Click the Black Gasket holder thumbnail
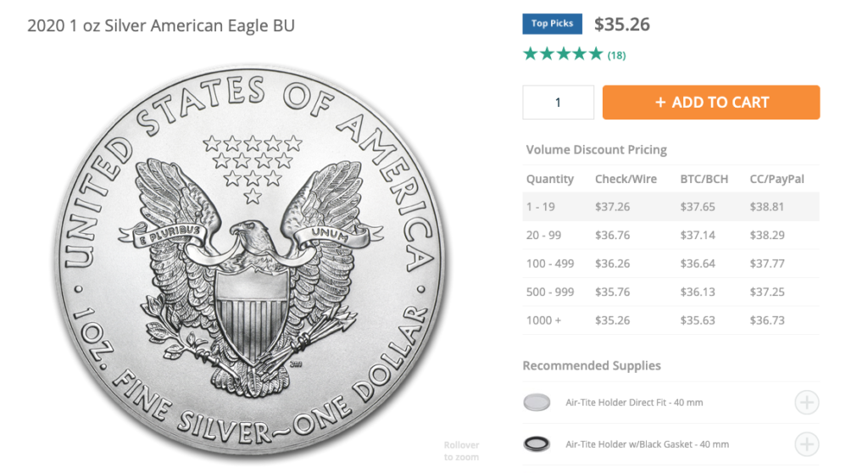Screen dimensions: 868x473 tap(537, 444)
